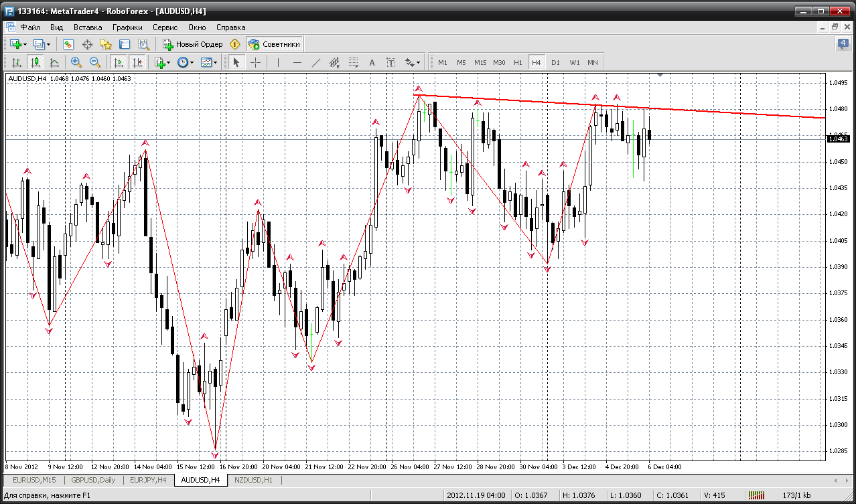Select the trendline drawing tool
856x504 pixels.
[x=316, y=62]
